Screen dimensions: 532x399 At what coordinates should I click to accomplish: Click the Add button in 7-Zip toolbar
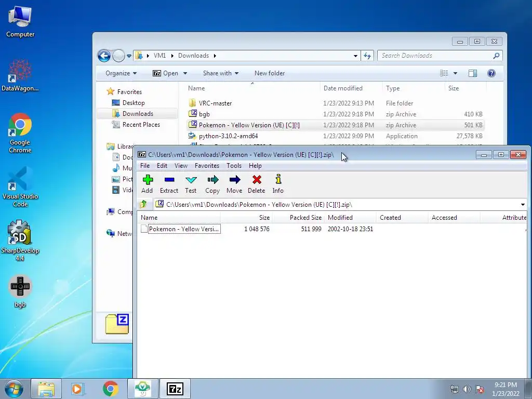[147, 184]
